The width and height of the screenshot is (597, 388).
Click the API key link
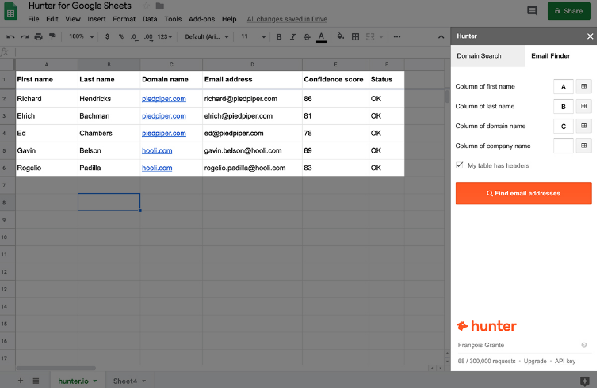[x=565, y=361]
